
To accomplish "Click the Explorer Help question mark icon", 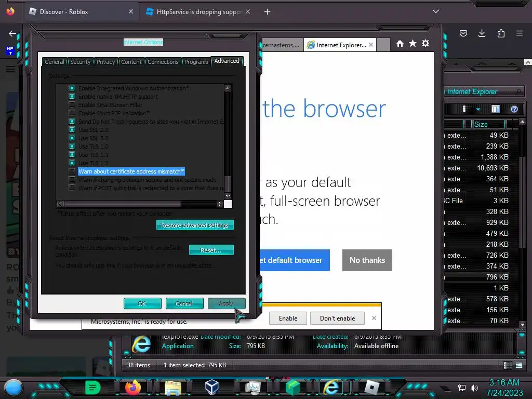I will pos(514,109).
